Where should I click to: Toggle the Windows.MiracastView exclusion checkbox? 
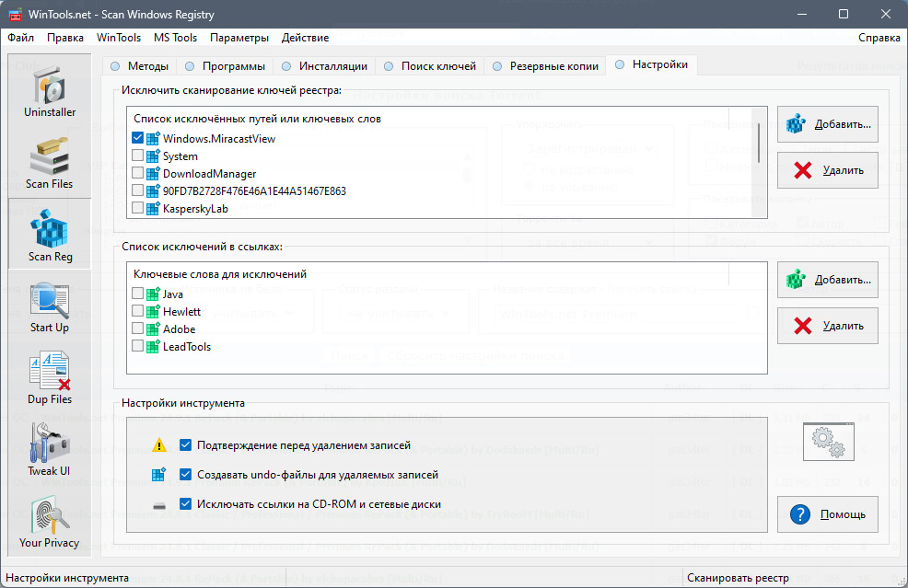coord(137,138)
